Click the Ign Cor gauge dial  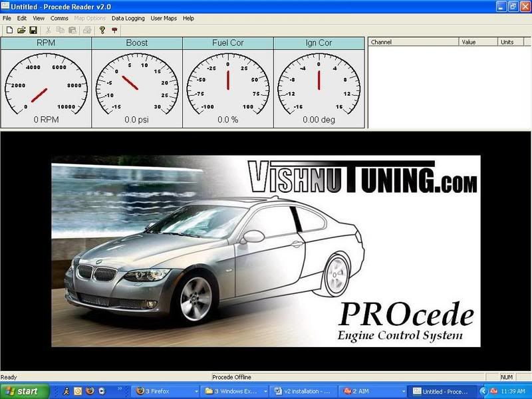click(319, 85)
